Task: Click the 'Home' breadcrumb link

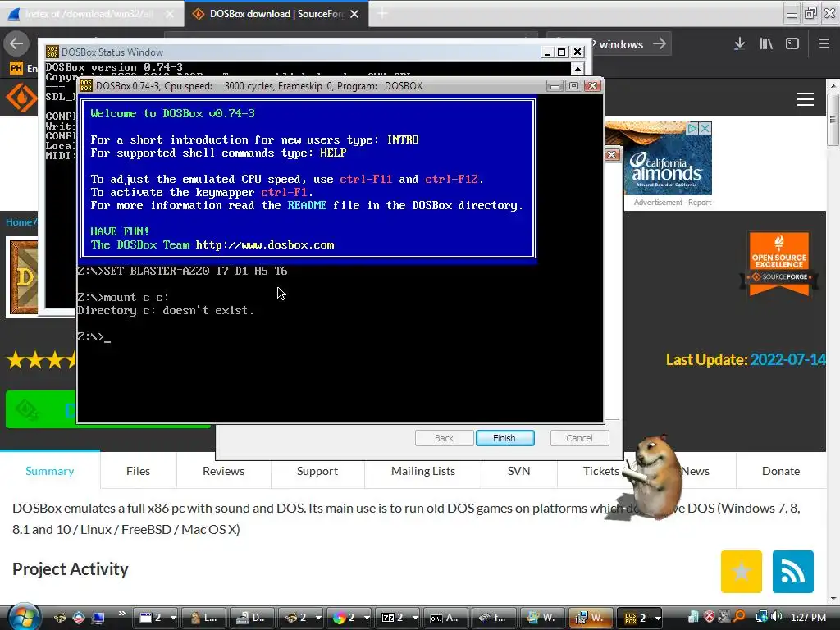Action: pyautogui.click(x=19, y=222)
